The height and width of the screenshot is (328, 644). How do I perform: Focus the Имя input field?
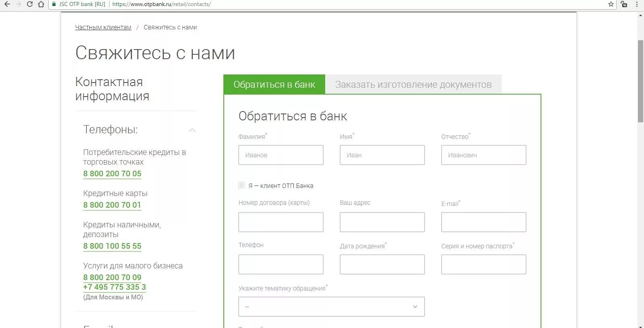point(382,155)
